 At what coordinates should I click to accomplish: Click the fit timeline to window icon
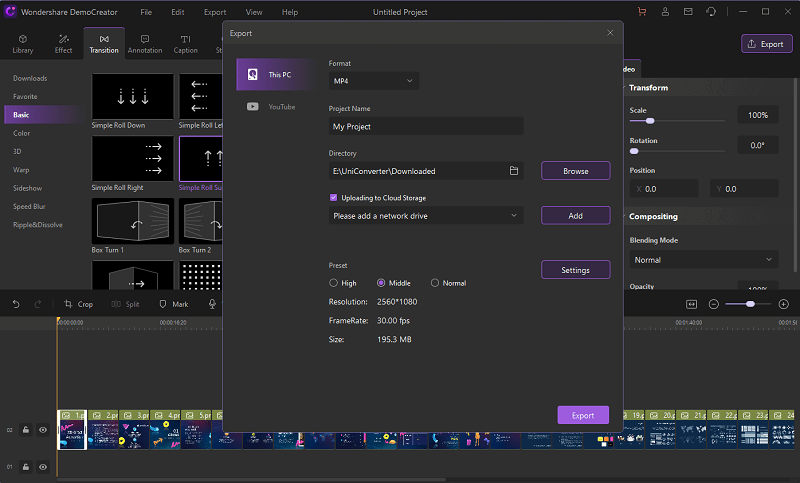coord(691,304)
